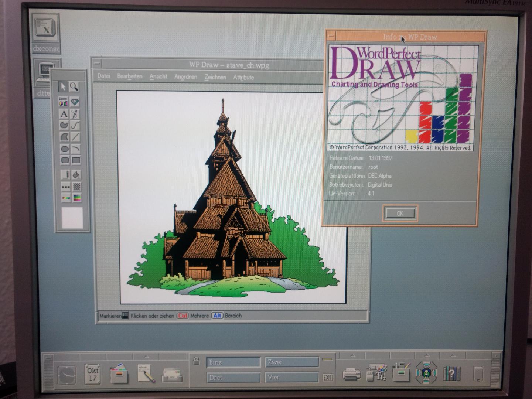Select the pointer selection tool
Screen dimensions: 532x399
(63, 87)
